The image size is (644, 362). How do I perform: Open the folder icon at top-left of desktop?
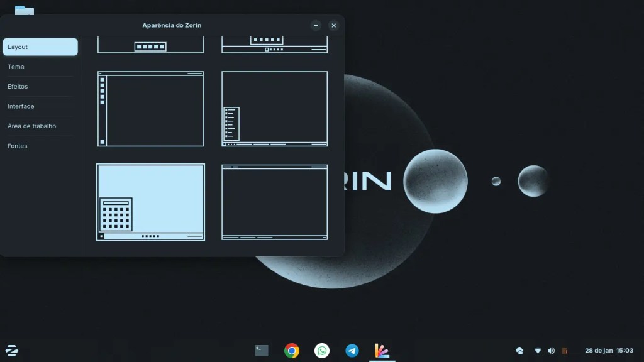[23, 11]
